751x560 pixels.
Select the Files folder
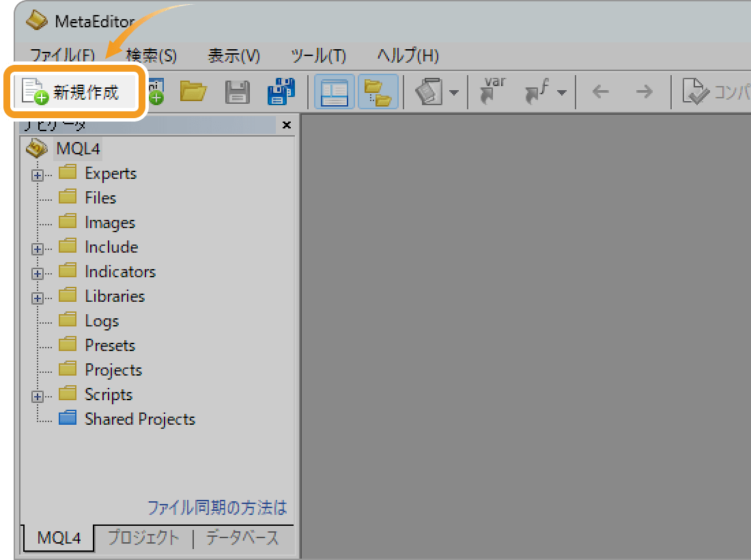(100, 198)
